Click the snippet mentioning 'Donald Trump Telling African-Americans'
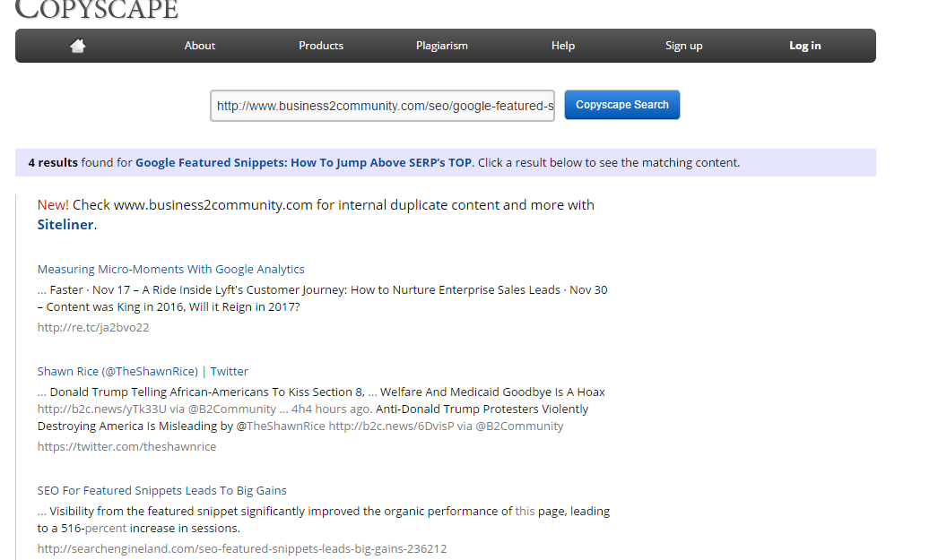The width and height of the screenshot is (938, 560). 321,409
